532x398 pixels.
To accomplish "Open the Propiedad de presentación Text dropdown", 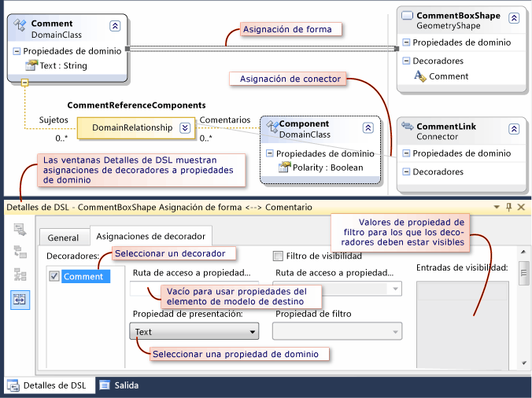I will click(x=194, y=331).
